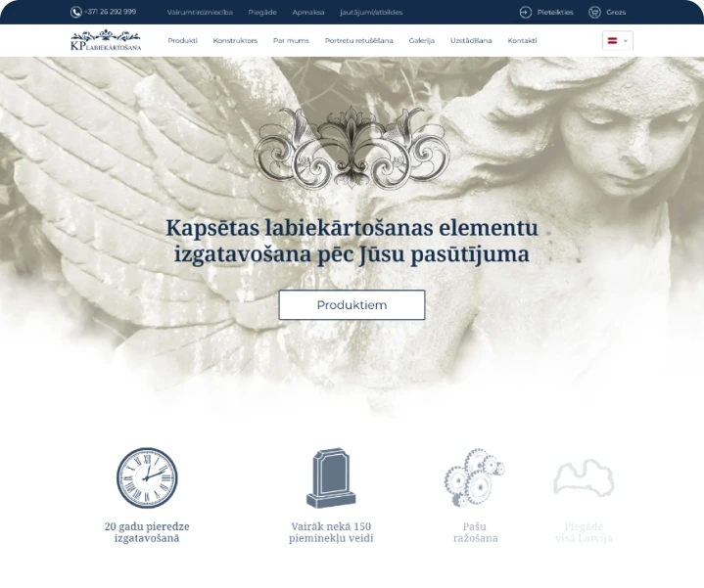This screenshot has height=588, width=704.
Task: Click the phone icon beside +371 26 292 999
Action: coord(75,12)
